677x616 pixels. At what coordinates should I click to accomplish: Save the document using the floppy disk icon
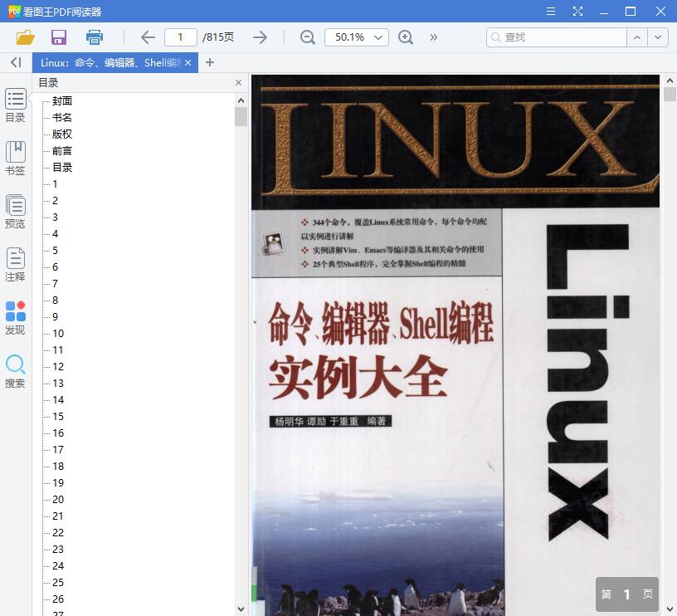coord(59,37)
